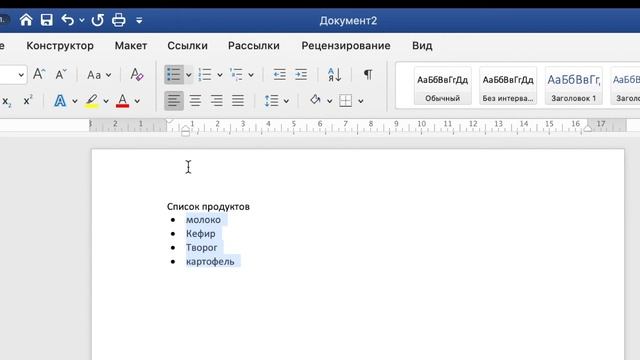
Task: Clear all formatting with the eraser A
Action: (x=137, y=74)
